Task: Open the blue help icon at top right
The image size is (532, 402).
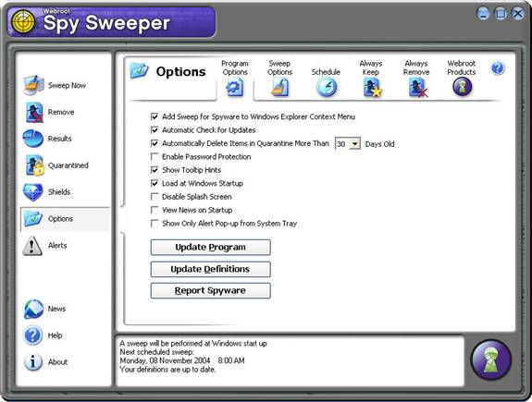Action: pyautogui.click(x=498, y=68)
